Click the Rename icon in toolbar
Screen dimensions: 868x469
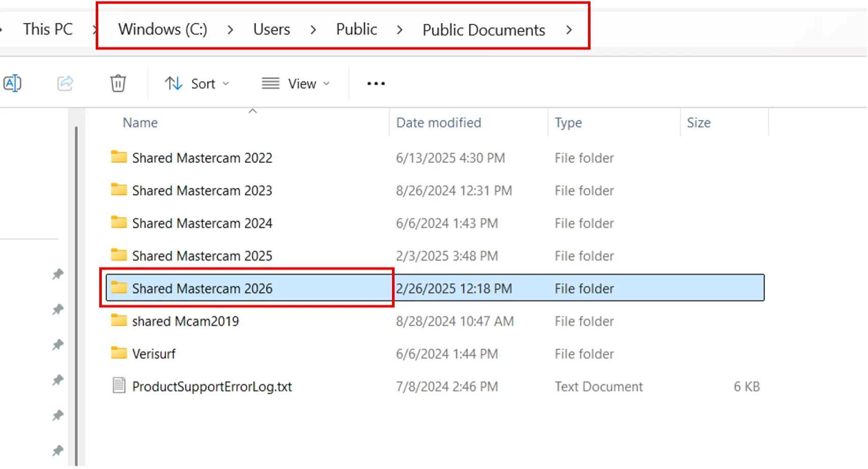12,83
